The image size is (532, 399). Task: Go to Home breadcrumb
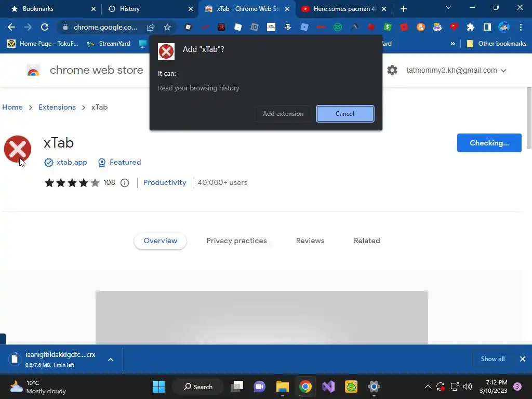[x=12, y=107]
